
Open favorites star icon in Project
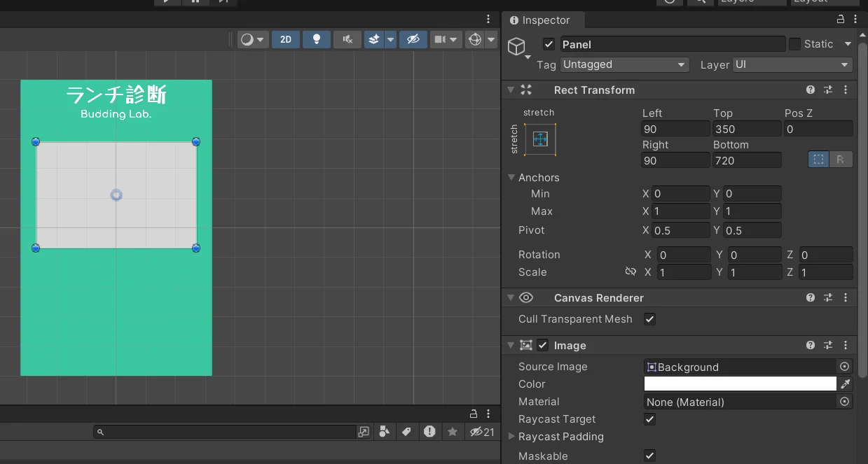point(453,432)
